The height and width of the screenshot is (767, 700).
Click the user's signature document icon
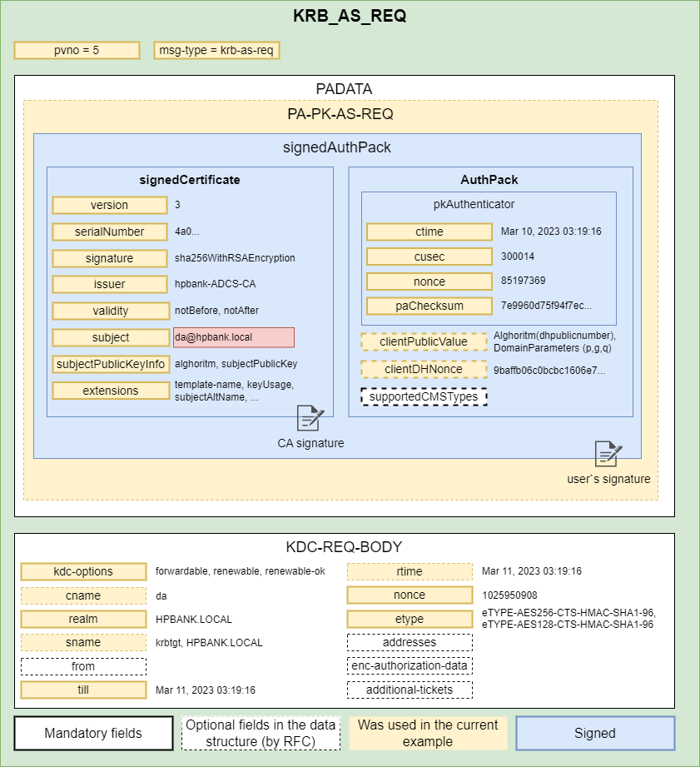608,454
